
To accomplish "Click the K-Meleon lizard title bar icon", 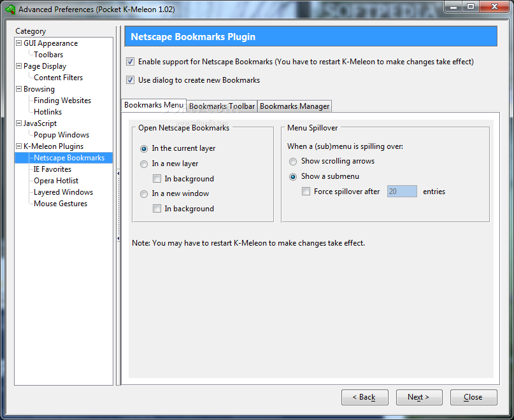I will point(10,9).
